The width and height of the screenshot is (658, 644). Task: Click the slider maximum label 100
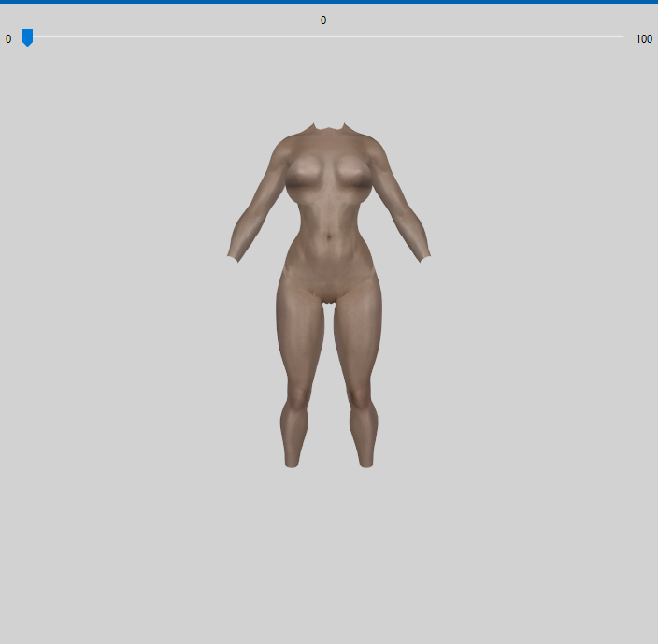click(644, 39)
